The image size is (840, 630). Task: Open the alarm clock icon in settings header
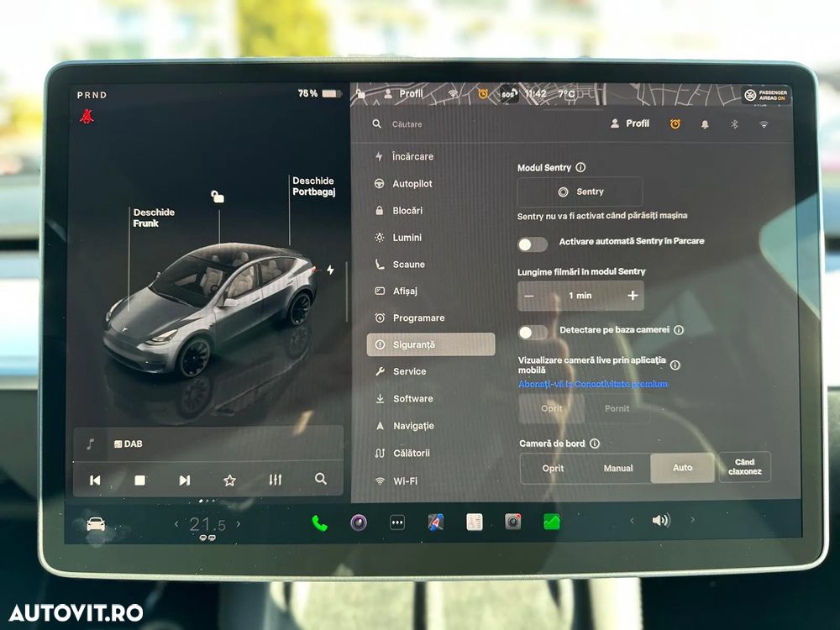(x=675, y=124)
